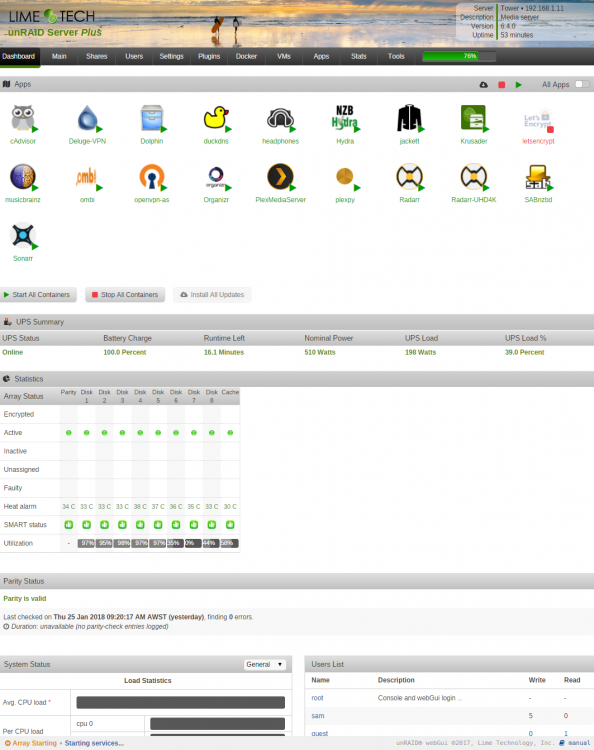Image resolution: width=594 pixels, height=750 pixels.
Task: Open the duckdns duck icon
Action: point(216,118)
